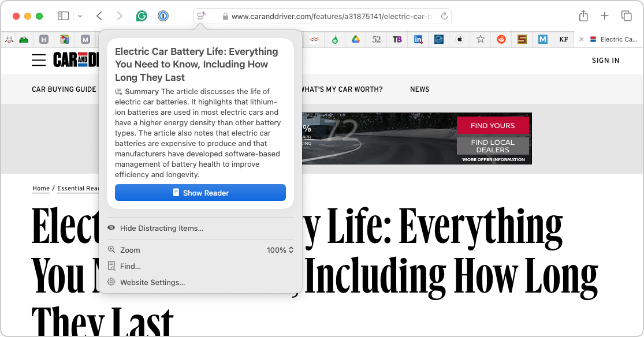Open NEWS nav item

[419, 89]
